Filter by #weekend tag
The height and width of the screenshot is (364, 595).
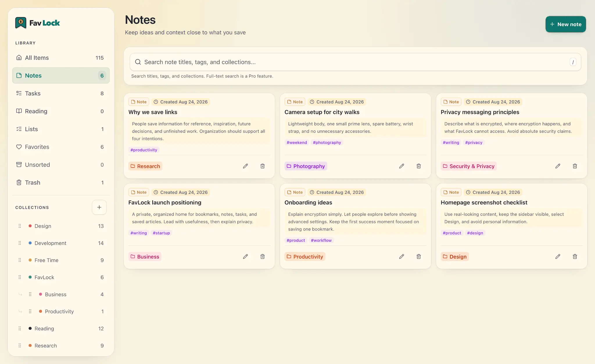click(297, 143)
